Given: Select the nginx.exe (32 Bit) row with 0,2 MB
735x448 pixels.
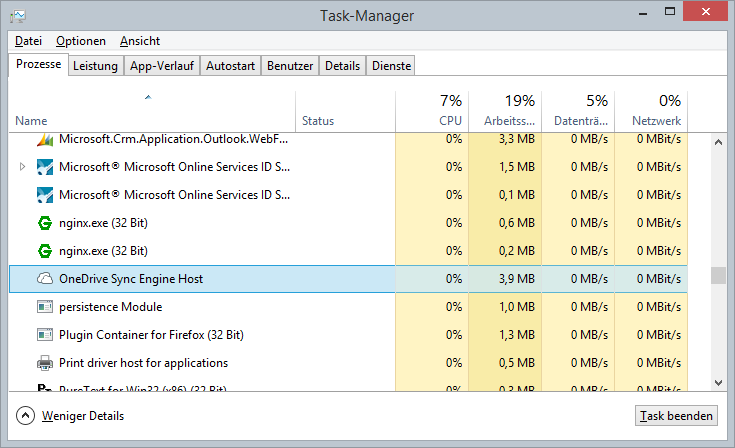Looking at the screenshot, I should (x=348, y=251).
